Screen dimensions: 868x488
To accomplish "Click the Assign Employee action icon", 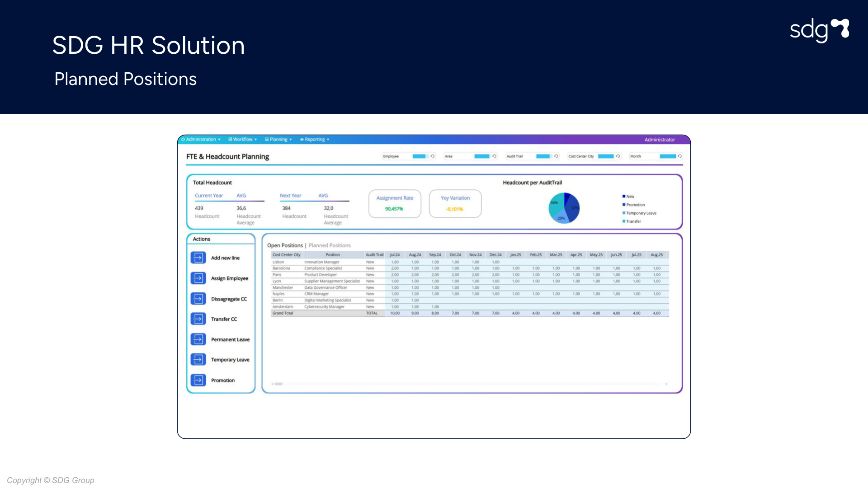I will pyautogui.click(x=198, y=278).
